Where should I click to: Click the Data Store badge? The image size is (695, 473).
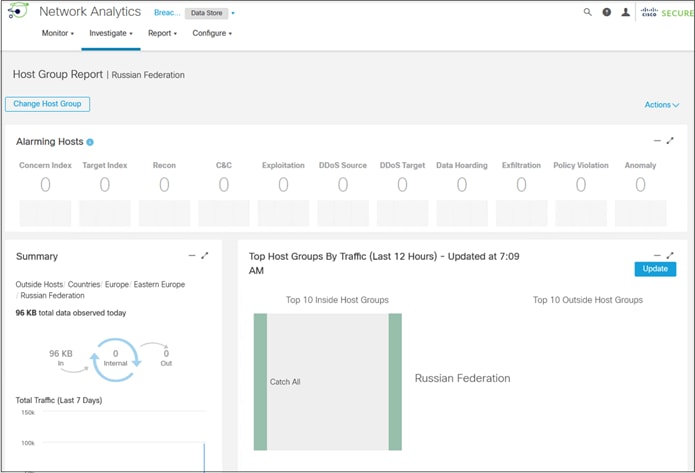pos(207,13)
